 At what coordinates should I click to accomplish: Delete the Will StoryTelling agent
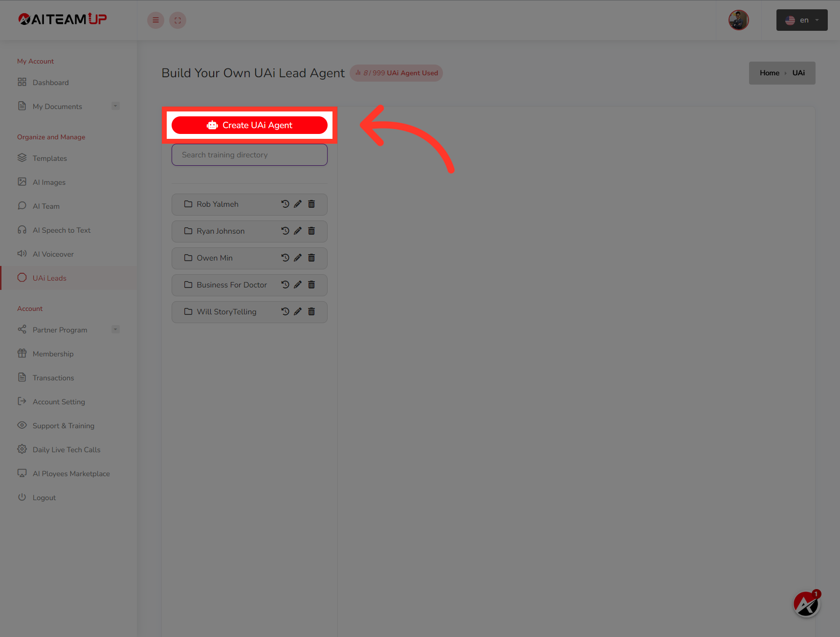(x=311, y=311)
